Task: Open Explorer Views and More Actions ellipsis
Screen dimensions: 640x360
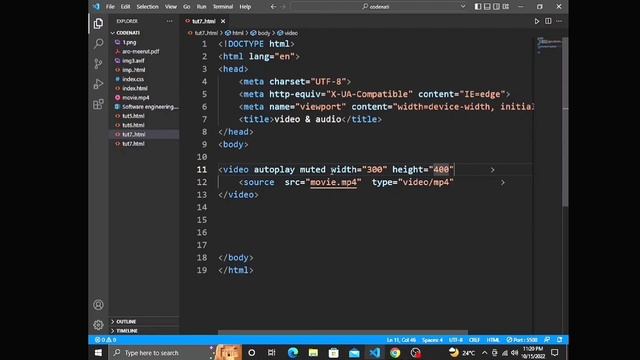Action: [169, 21]
